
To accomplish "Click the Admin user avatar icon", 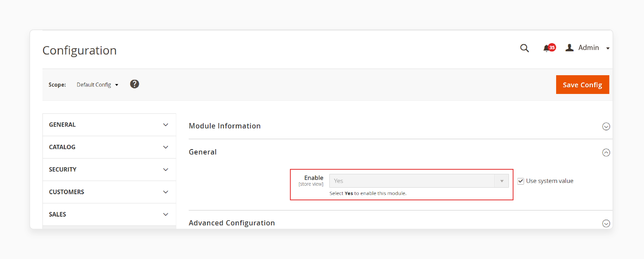I will pos(569,47).
